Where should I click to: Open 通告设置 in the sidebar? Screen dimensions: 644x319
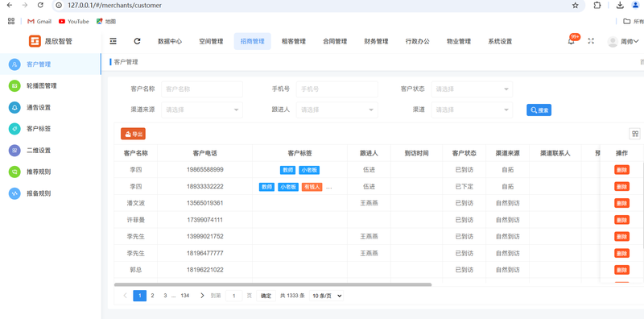point(51,107)
